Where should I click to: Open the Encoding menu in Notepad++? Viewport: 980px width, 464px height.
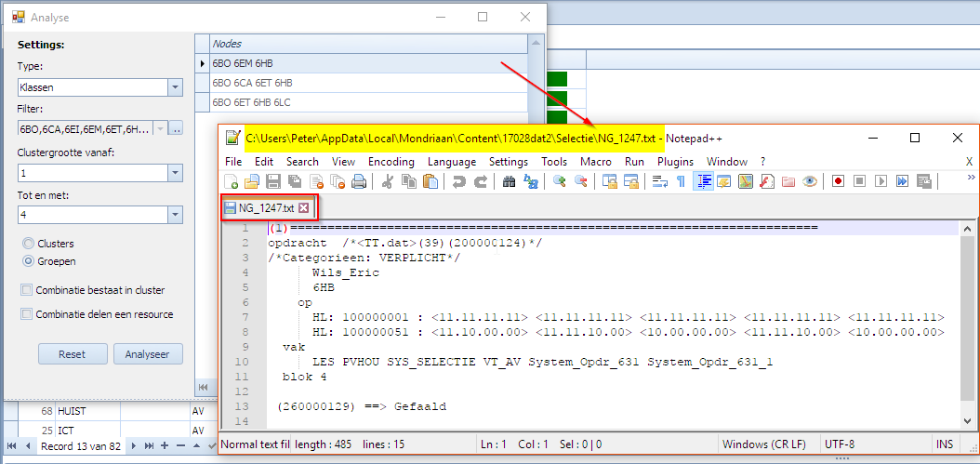(x=391, y=162)
